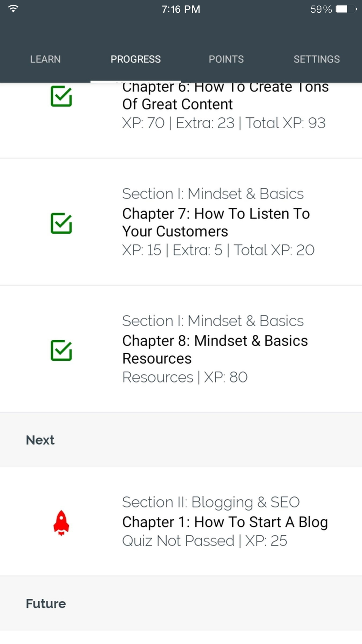
Task: Tap the Chapter 7 green checkmark
Action: (61, 223)
